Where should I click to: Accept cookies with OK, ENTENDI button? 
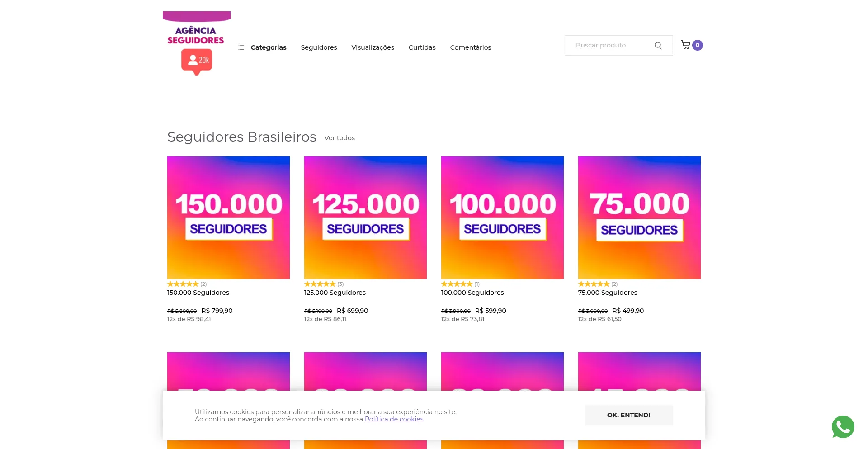pyautogui.click(x=628, y=415)
